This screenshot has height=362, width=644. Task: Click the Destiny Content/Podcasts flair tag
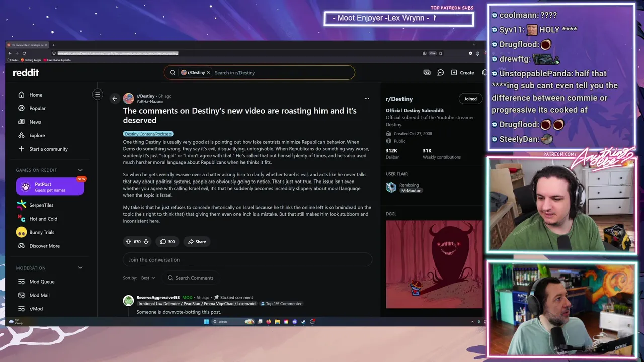click(x=148, y=134)
